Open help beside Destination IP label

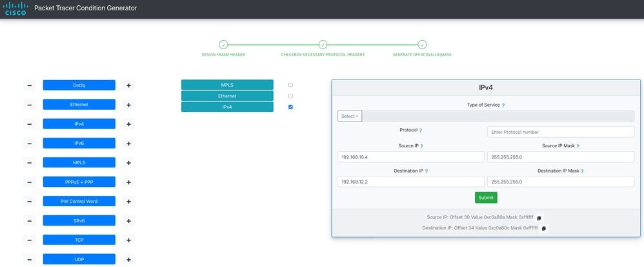click(x=427, y=171)
